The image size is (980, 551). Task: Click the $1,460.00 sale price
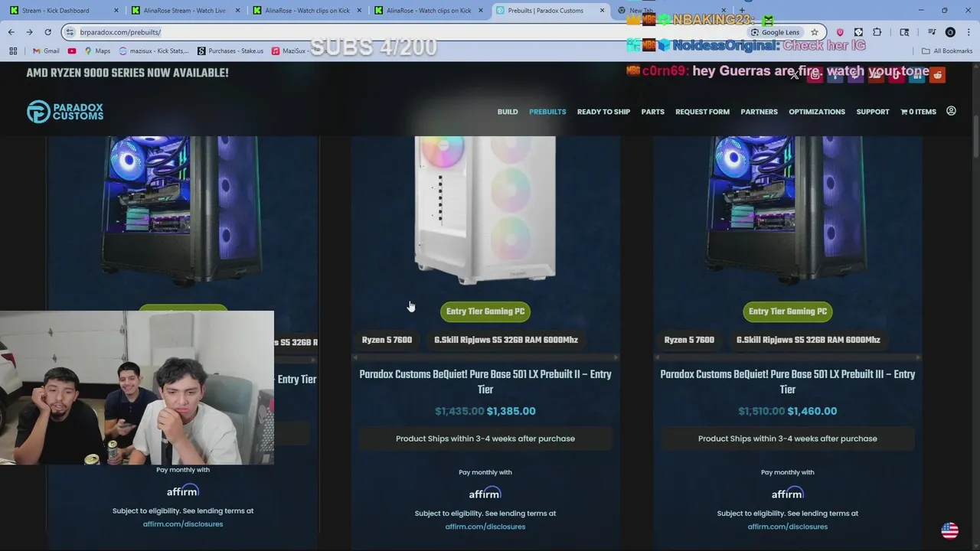812,411
